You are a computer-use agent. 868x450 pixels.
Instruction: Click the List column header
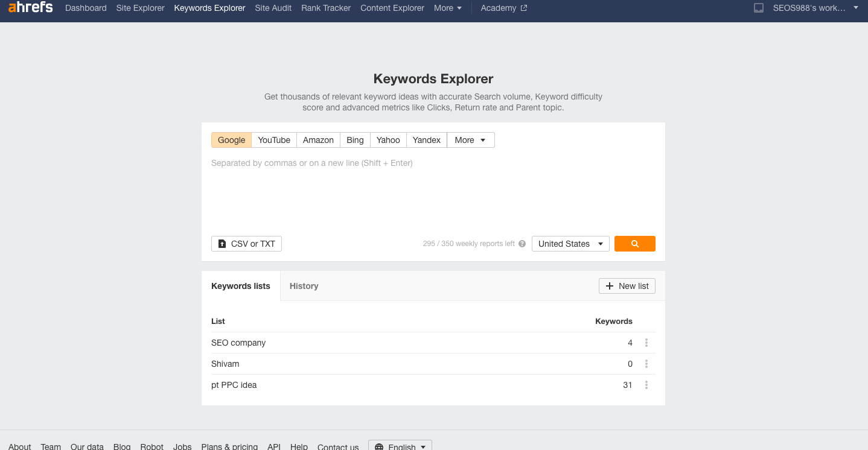218,321
